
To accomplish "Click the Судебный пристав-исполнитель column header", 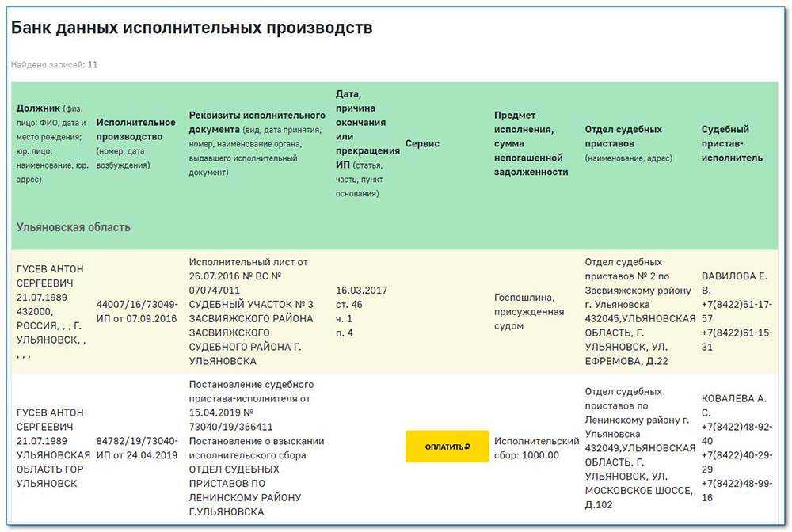I will [732, 144].
